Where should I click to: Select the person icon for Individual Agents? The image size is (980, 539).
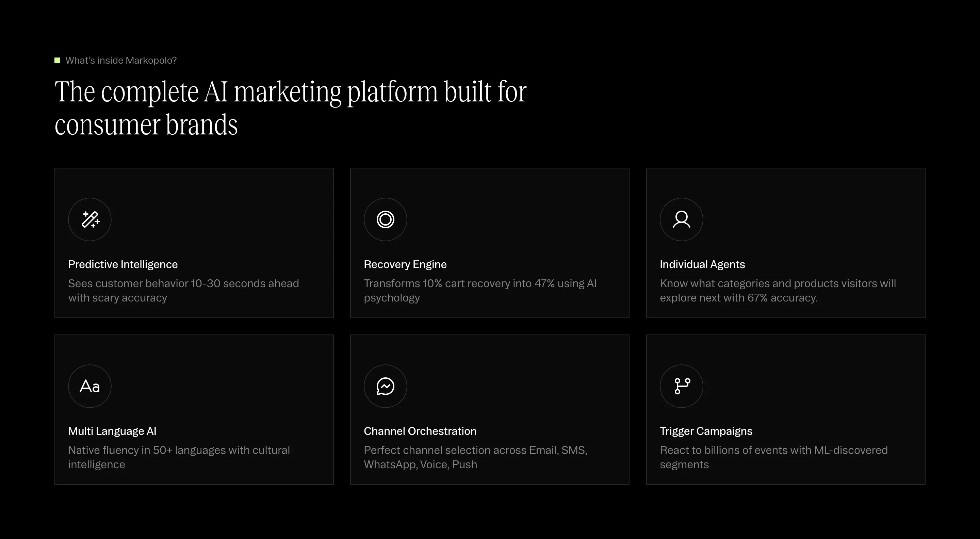(681, 219)
